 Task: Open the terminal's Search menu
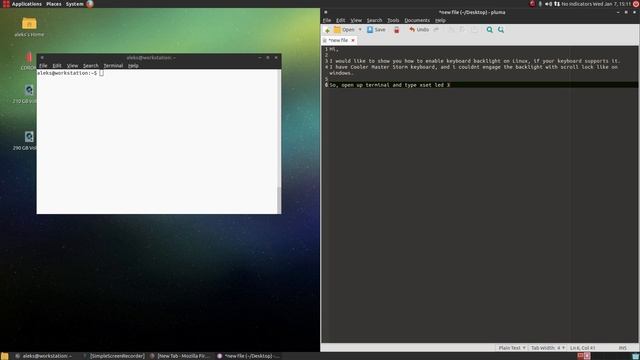91,65
